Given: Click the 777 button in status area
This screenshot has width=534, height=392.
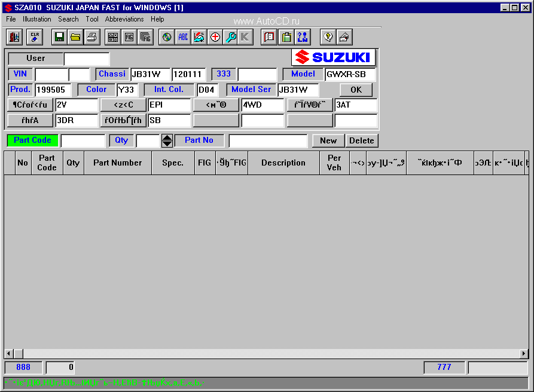Looking at the screenshot, I should click(444, 367).
